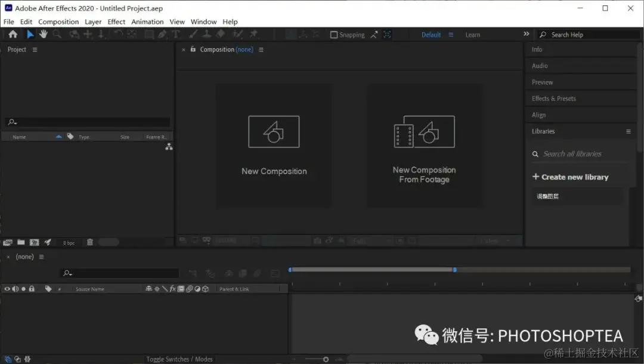The image size is (644, 364).
Task: Select the Eraser tool
Action: pos(221,34)
